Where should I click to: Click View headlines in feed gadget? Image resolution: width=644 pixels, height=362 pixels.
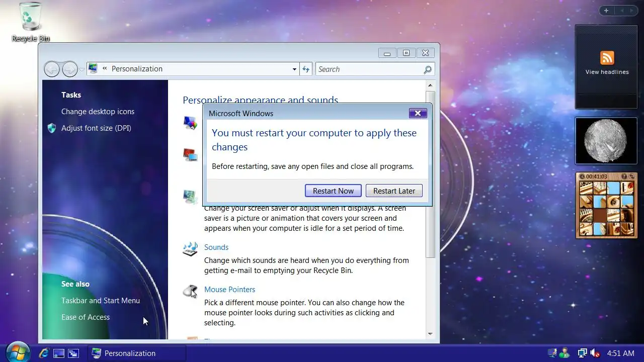[x=607, y=72]
